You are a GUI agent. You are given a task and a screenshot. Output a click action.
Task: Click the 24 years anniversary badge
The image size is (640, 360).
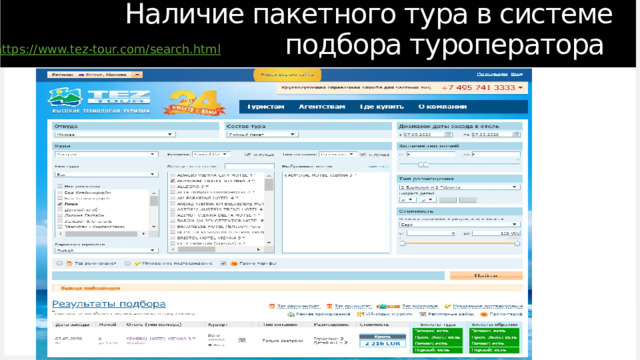click(x=194, y=102)
